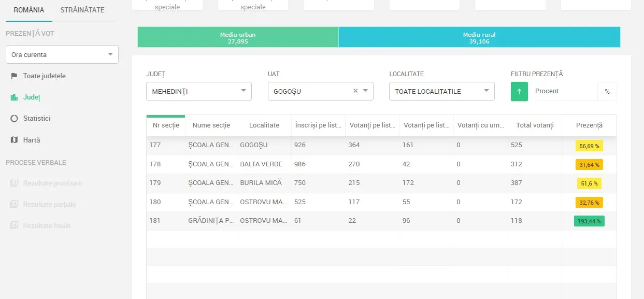644x299 pixels.
Task: Click the Rezultate provizorii document icon
Action: (14, 183)
